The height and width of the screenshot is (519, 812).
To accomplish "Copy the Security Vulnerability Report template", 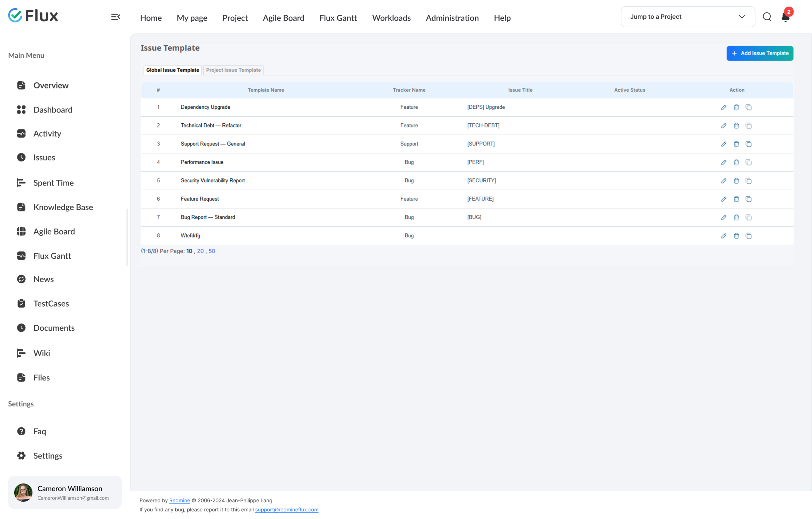I will click(x=748, y=181).
